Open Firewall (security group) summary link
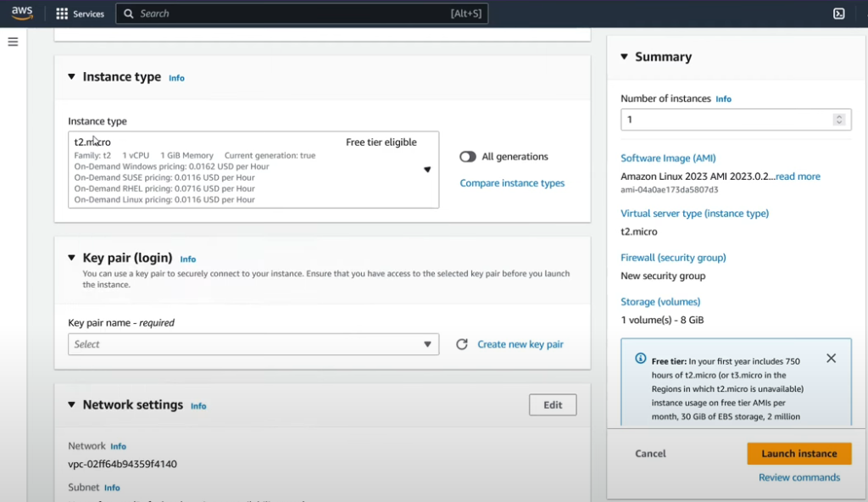868x502 pixels. pyautogui.click(x=673, y=258)
